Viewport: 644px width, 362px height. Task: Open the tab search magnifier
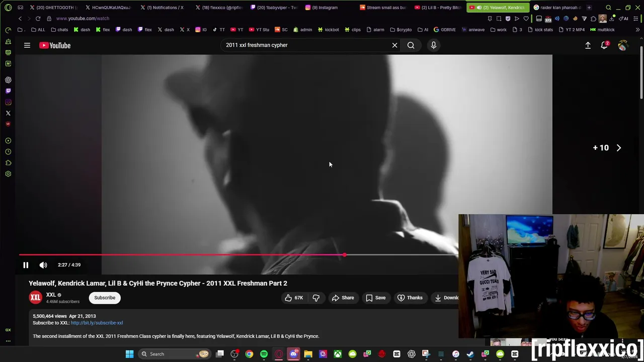point(608,8)
